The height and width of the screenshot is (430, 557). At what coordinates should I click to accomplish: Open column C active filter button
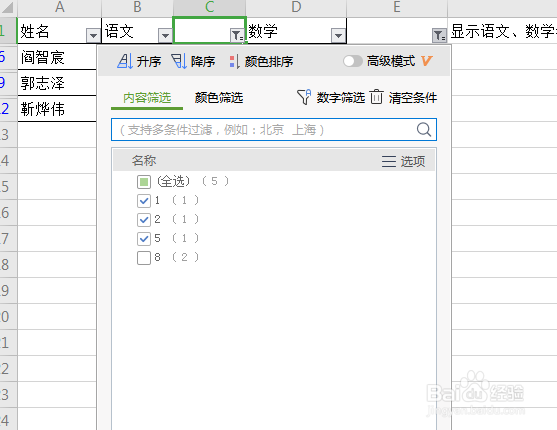tap(237, 35)
